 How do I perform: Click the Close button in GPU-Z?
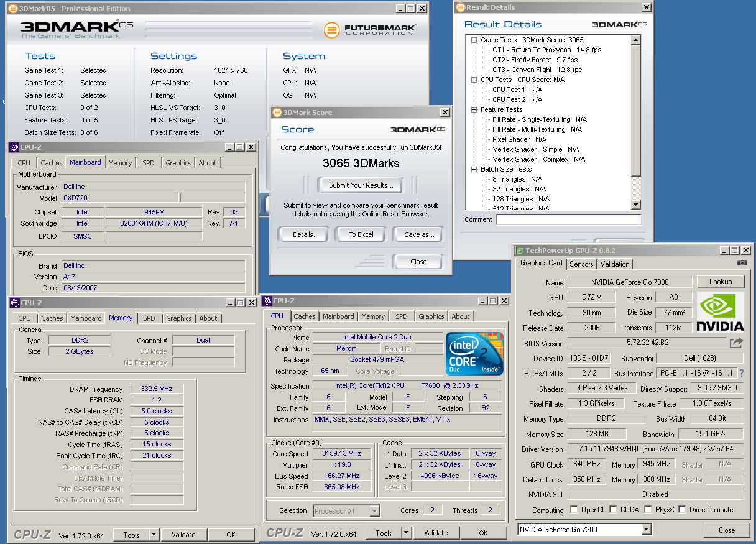727,530
